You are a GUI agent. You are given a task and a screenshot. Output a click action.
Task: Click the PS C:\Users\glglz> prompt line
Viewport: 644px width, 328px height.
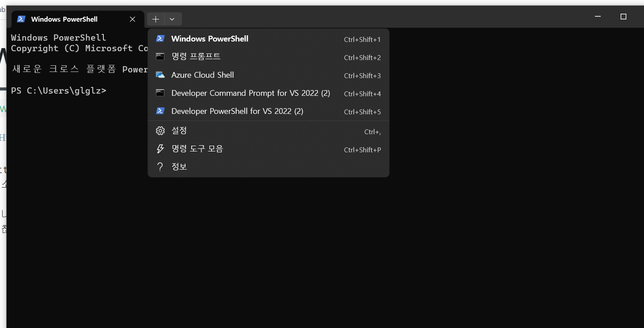click(x=59, y=90)
